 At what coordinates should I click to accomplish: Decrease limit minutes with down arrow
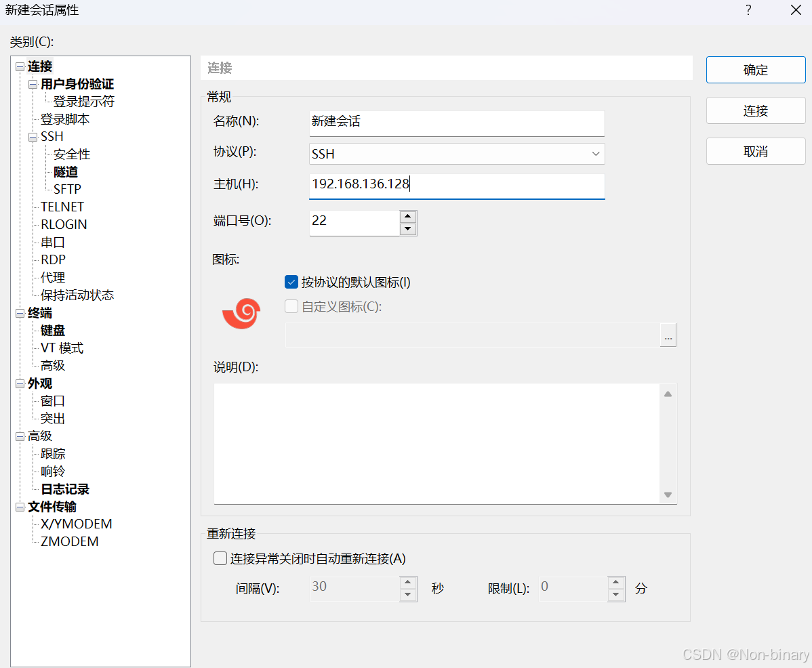pos(615,595)
